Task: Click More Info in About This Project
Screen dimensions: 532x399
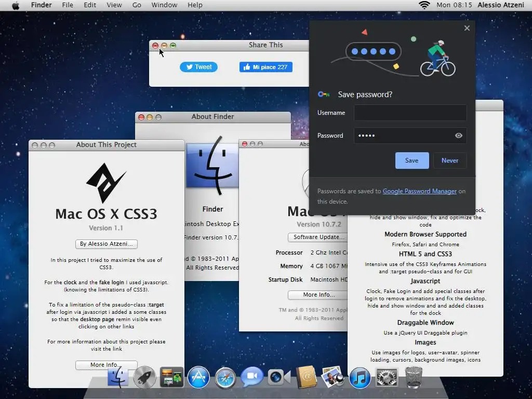Action: click(x=106, y=365)
